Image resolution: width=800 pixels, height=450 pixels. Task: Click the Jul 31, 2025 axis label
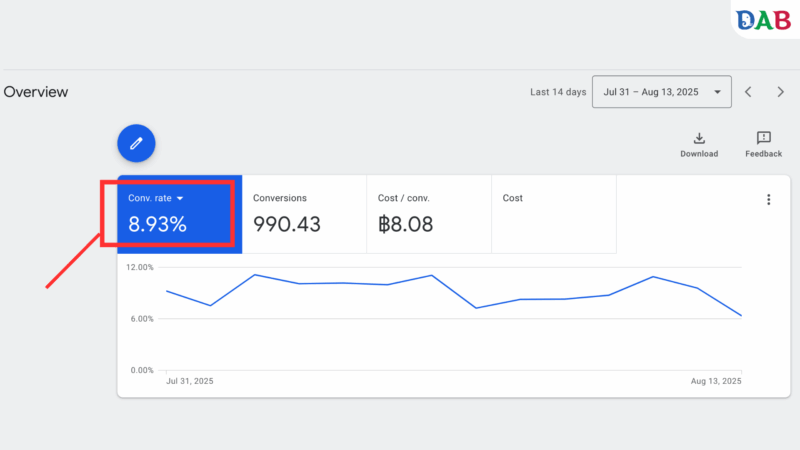click(x=190, y=381)
